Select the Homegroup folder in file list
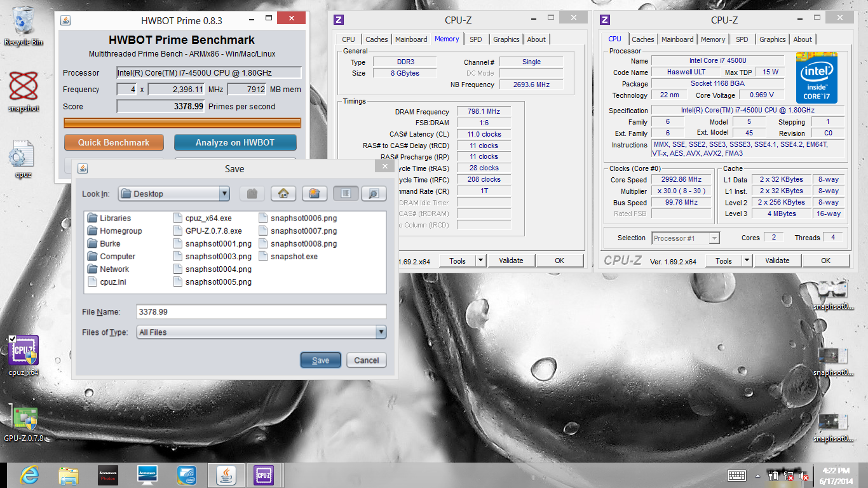 click(114, 231)
